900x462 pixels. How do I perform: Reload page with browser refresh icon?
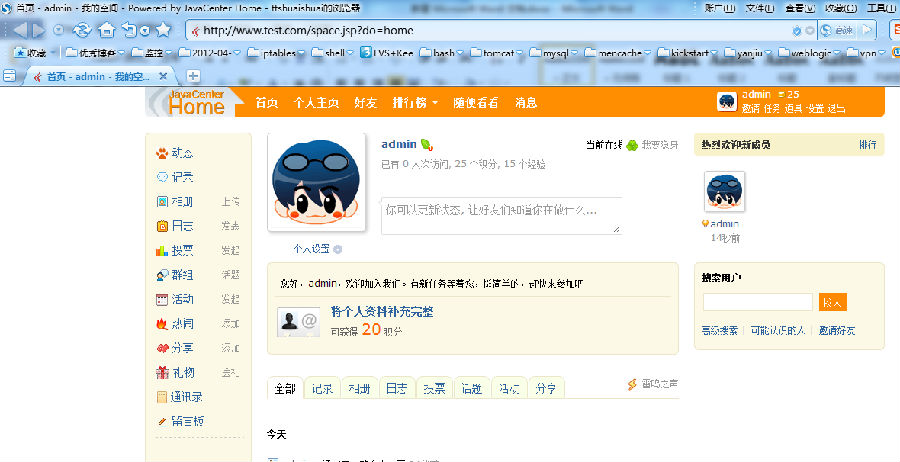click(x=82, y=30)
